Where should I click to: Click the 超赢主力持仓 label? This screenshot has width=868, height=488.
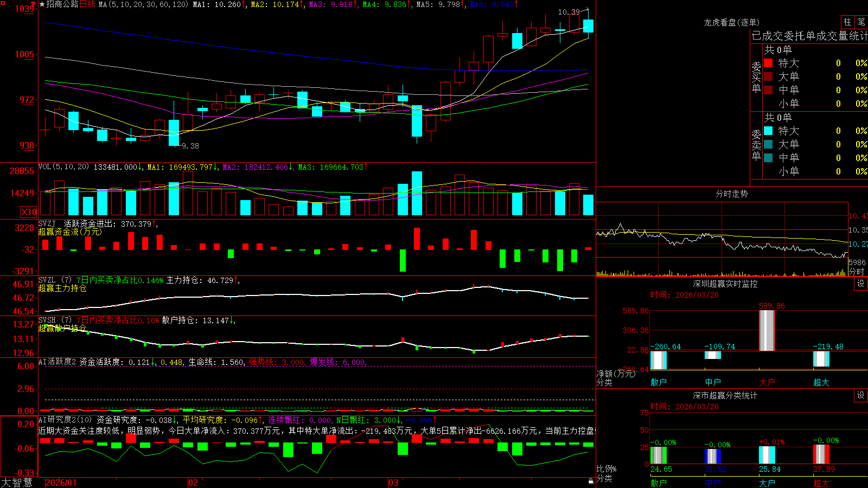pos(62,288)
